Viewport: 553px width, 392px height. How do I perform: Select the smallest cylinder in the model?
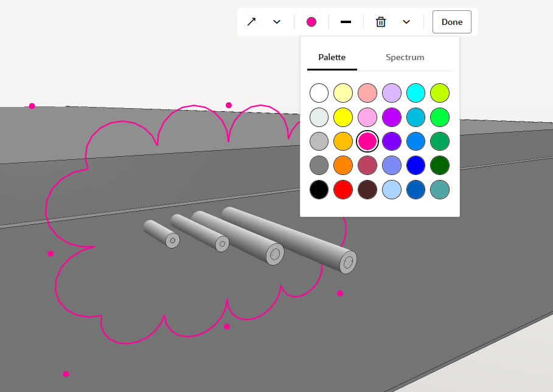click(x=161, y=233)
